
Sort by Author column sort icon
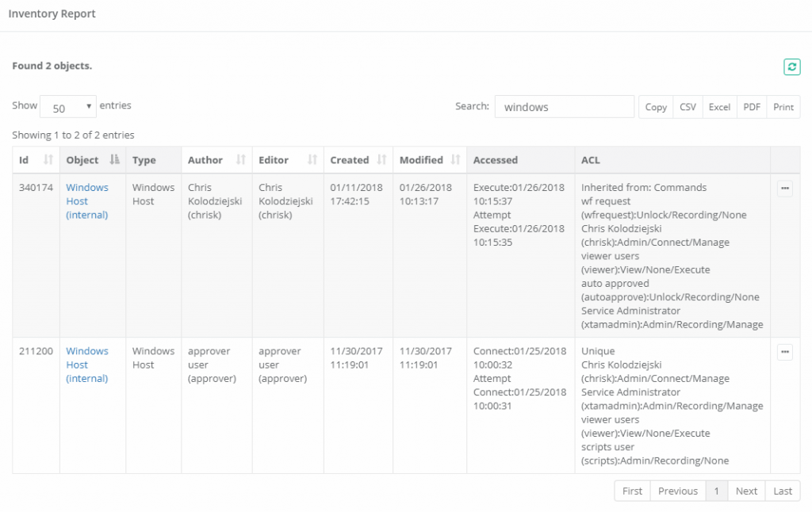pos(241,160)
